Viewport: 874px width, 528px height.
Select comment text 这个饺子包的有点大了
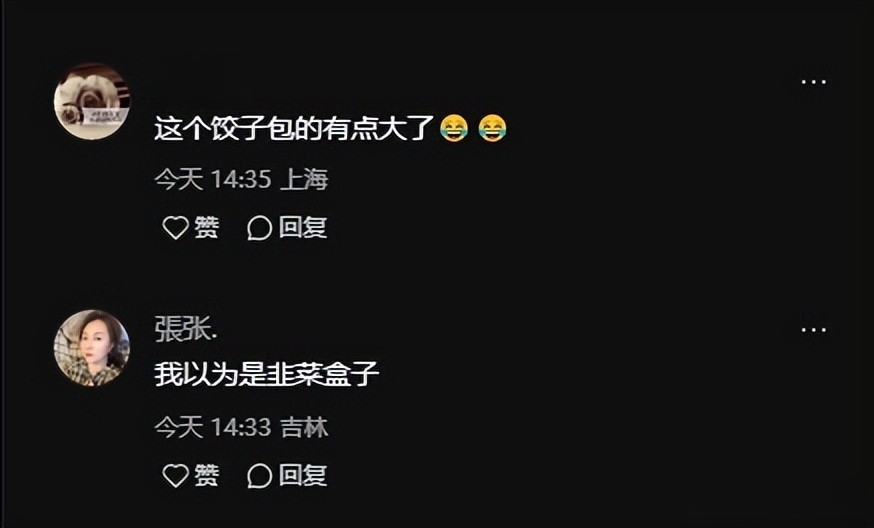[294, 128]
